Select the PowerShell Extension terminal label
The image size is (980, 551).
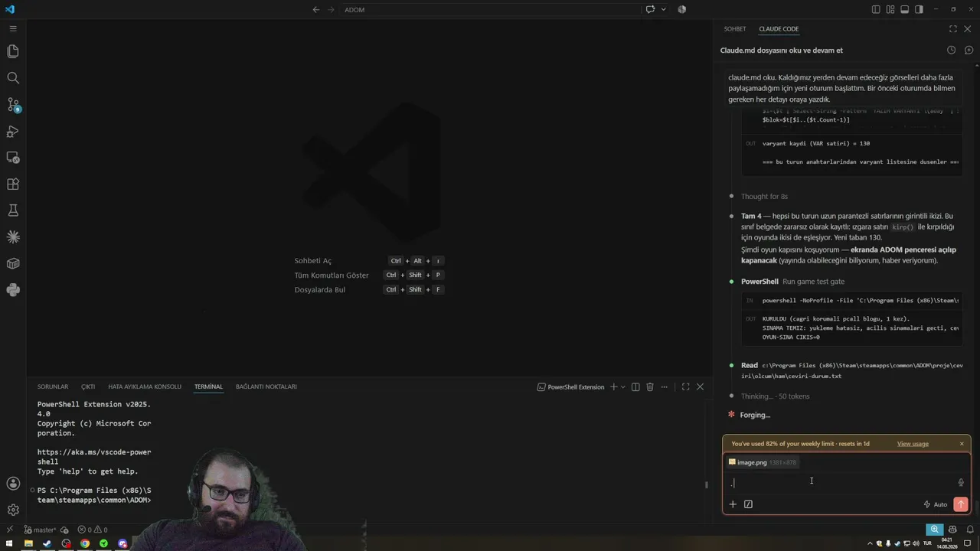pos(571,387)
